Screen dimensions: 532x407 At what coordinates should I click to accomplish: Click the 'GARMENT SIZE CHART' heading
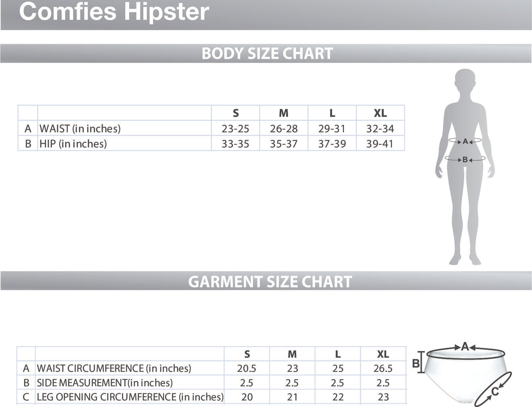[270, 282]
